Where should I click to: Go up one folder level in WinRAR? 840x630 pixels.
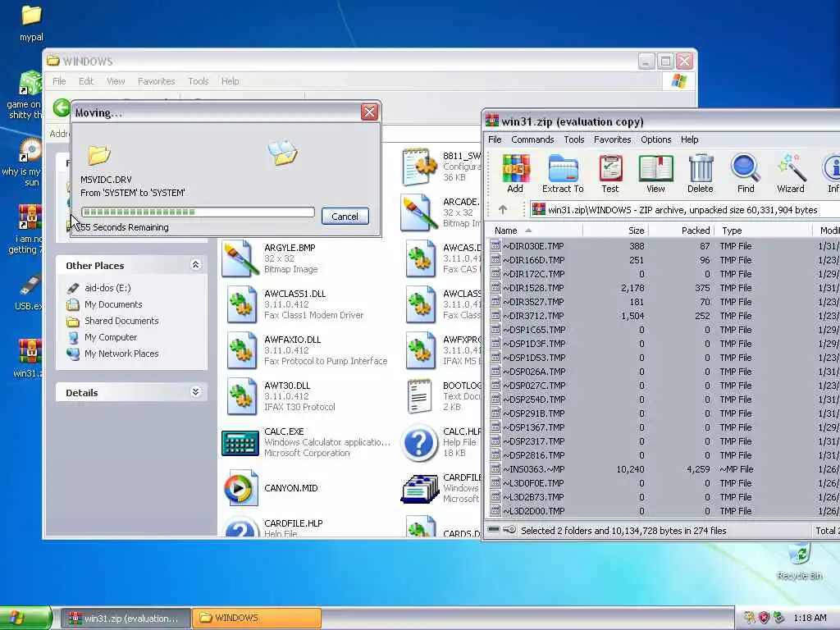[x=503, y=209]
